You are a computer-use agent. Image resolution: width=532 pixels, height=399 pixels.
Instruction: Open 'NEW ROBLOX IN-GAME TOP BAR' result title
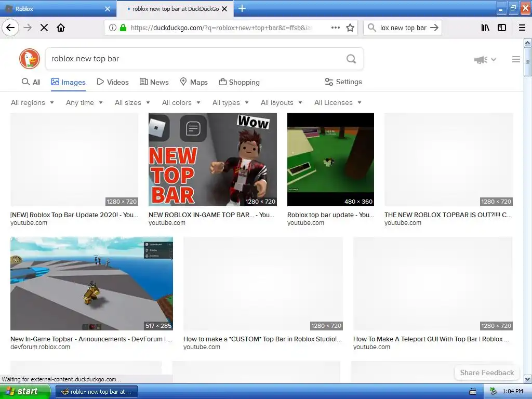click(211, 215)
